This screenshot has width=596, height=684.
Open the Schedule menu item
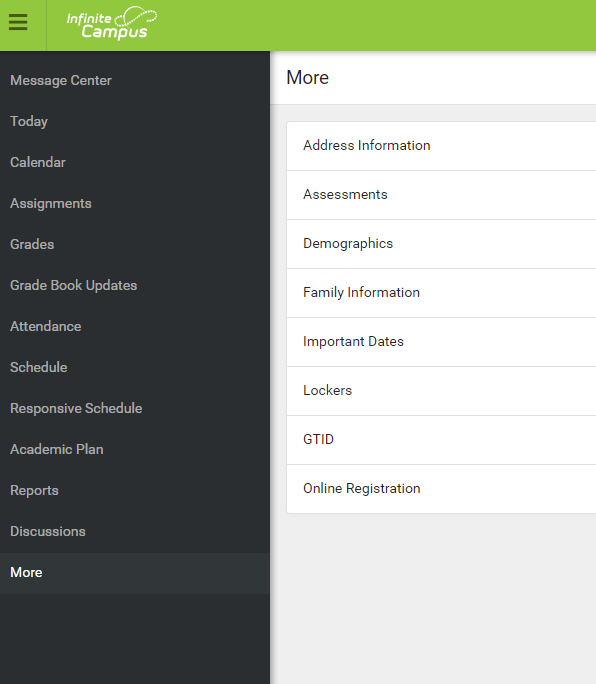coord(135,367)
